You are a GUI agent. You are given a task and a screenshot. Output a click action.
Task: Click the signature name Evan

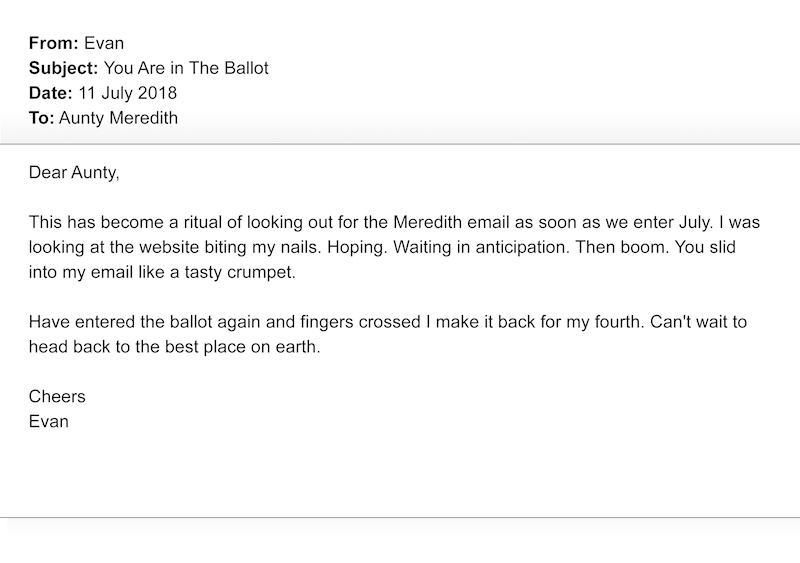click(x=48, y=421)
